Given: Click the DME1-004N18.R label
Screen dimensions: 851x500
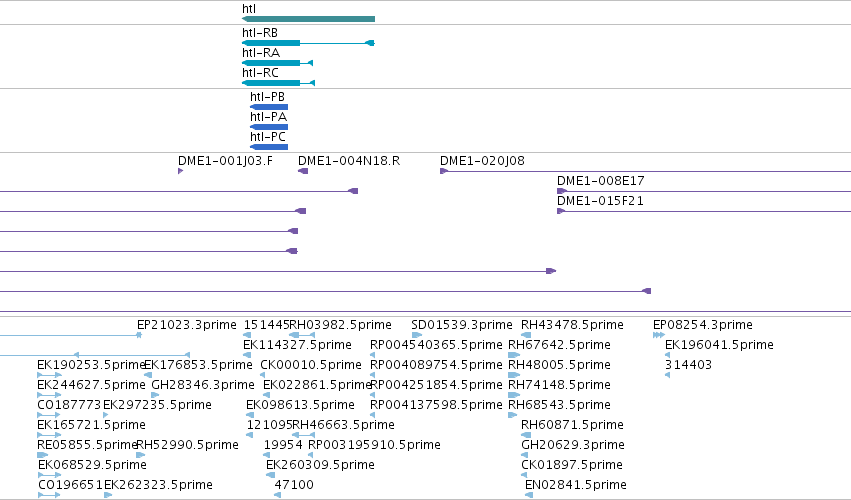Looking at the screenshot, I should coord(349,161).
